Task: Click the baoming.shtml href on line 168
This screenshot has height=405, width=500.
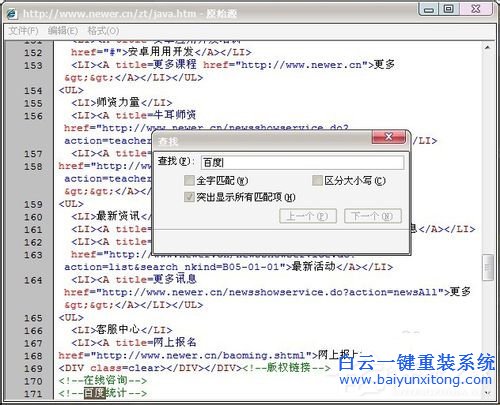Action: pyautogui.click(x=185, y=356)
